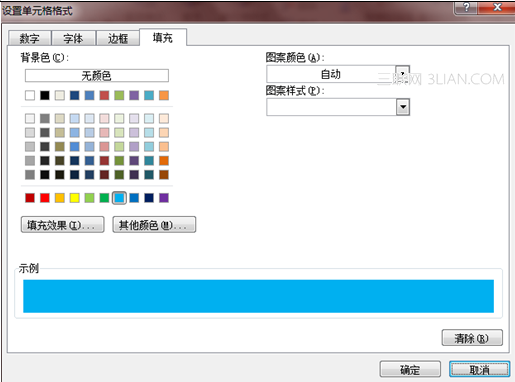
Task: Pick the pure green swatch in standard colors row
Action: point(104,198)
